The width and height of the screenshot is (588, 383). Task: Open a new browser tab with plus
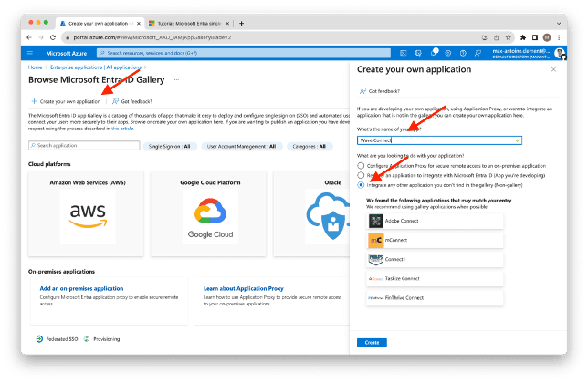pos(241,23)
